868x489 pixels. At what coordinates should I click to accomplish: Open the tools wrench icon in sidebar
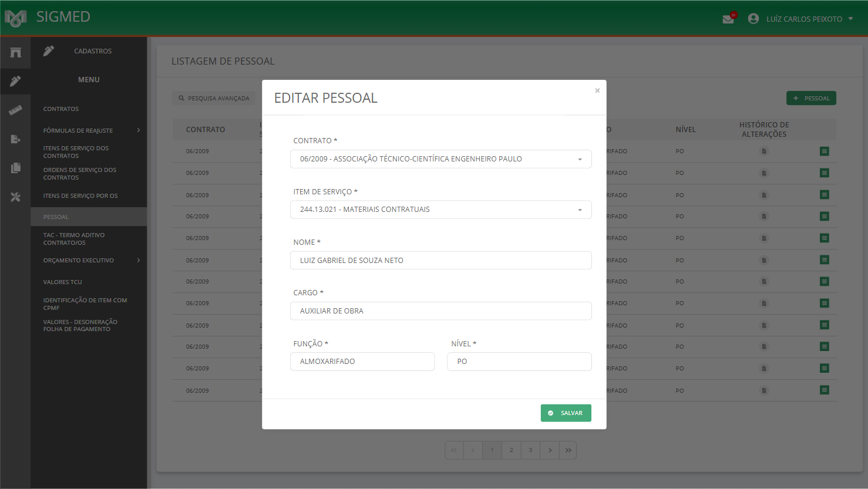click(15, 197)
